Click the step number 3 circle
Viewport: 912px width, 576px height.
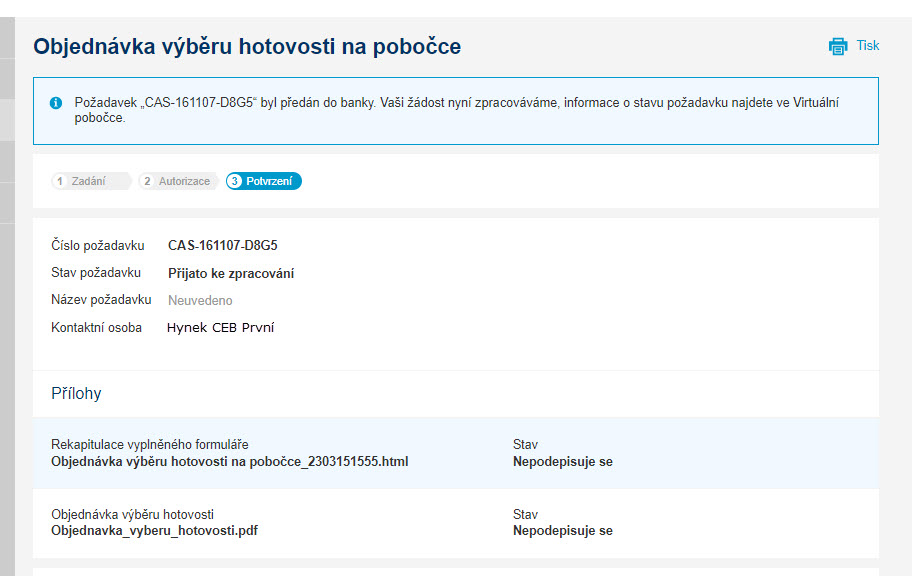234,181
